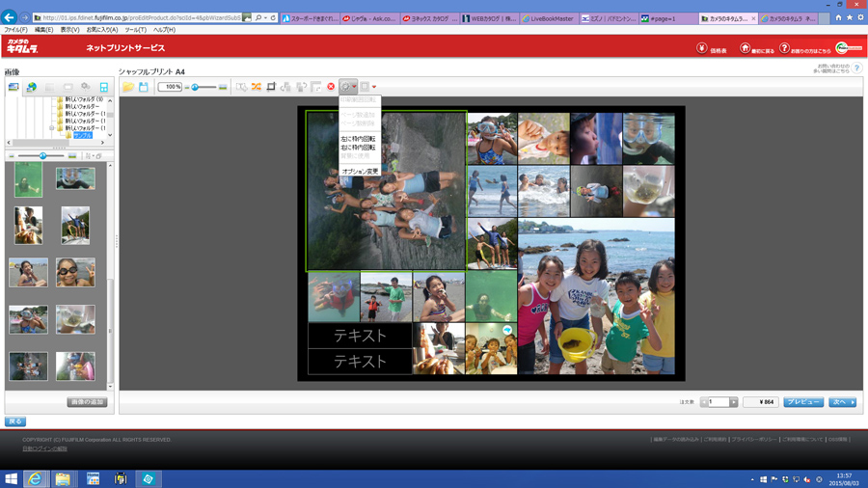The image size is (868, 488).
Task: Click the canvas zoom slider handle
Action: [195, 87]
